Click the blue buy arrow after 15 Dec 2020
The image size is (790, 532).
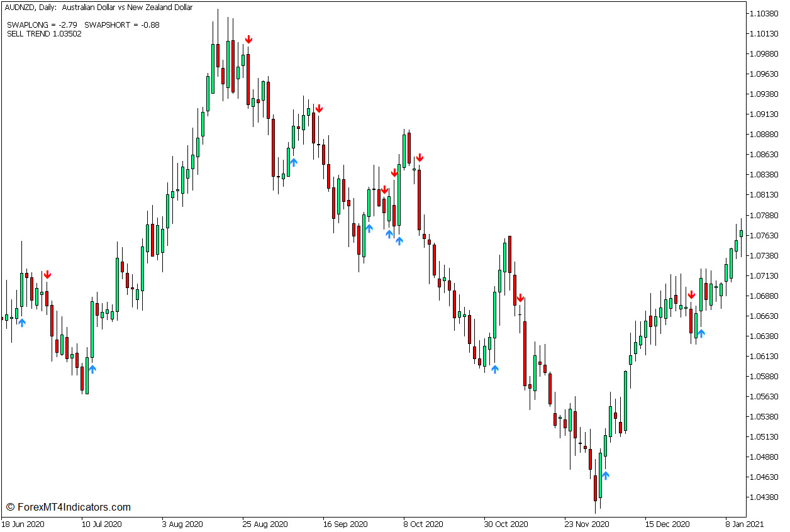tap(702, 333)
